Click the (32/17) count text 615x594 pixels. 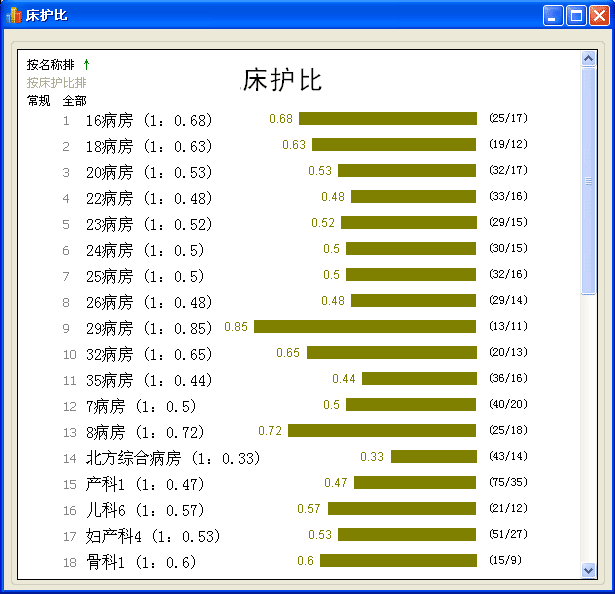(x=508, y=170)
